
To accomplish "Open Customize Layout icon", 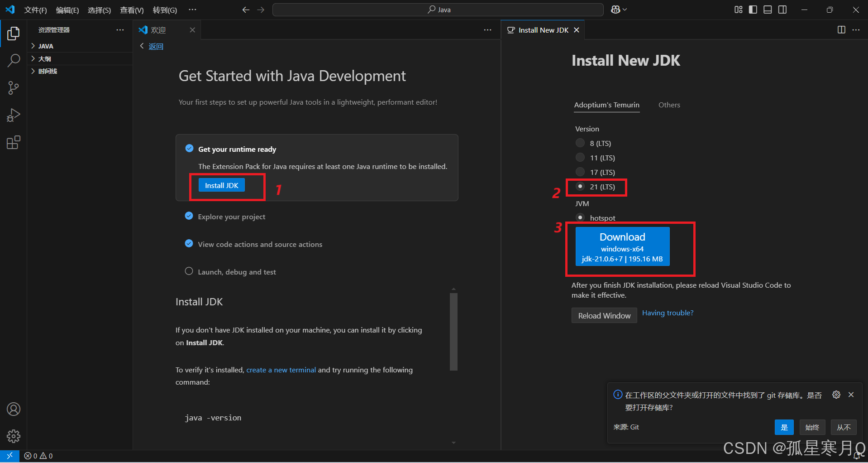I will (739, 10).
